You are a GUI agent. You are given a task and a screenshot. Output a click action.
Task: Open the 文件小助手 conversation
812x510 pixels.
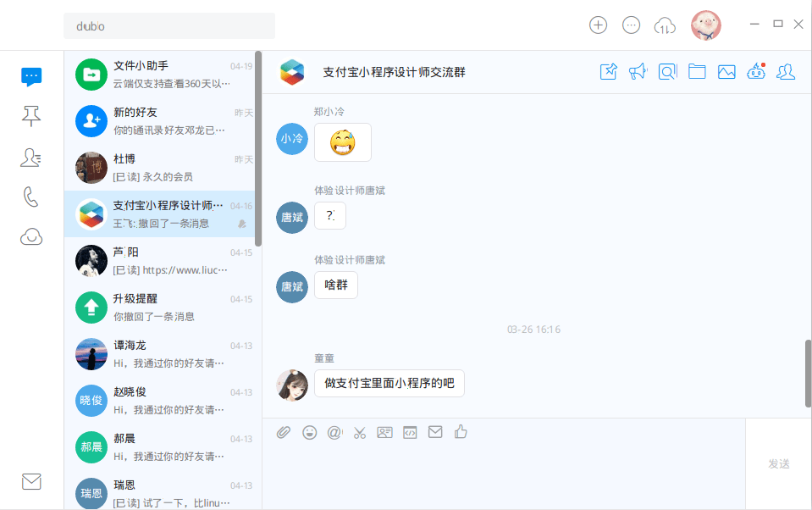[x=161, y=74]
